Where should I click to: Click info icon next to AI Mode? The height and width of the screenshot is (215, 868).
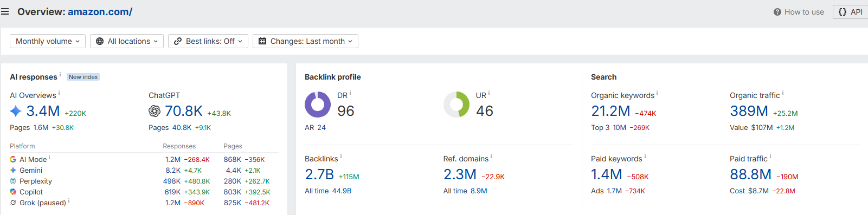(49, 158)
